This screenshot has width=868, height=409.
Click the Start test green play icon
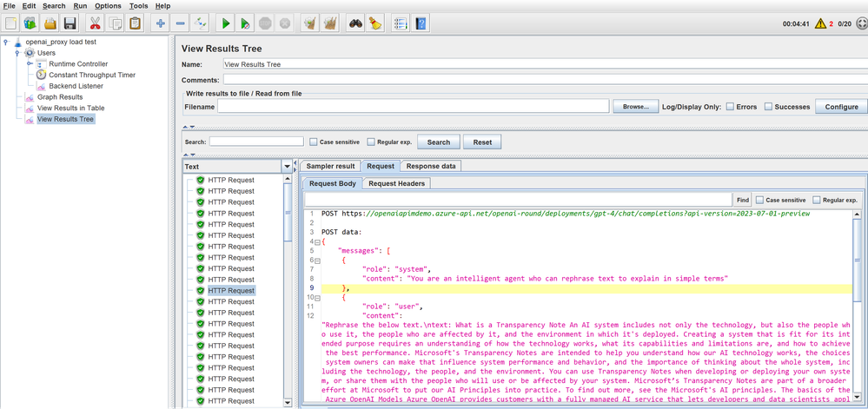[225, 23]
